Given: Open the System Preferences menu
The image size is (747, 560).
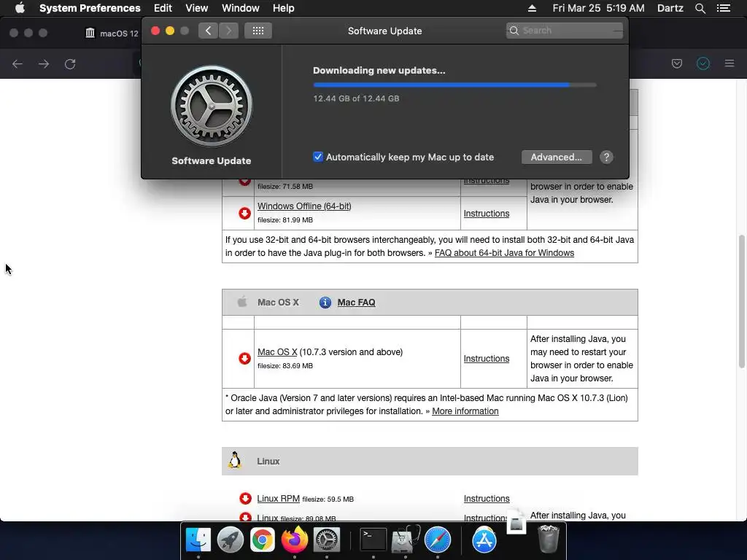Looking at the screenshot, I should (x=90, y=8).
